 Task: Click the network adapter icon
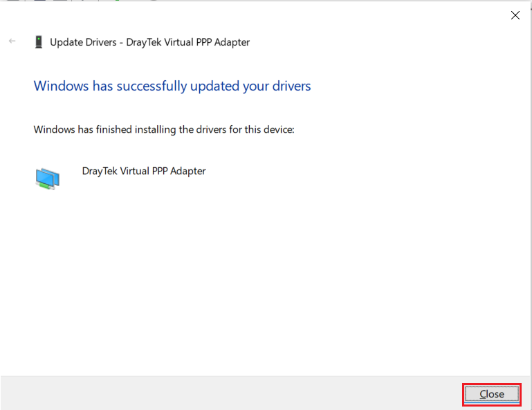point(48,178)
